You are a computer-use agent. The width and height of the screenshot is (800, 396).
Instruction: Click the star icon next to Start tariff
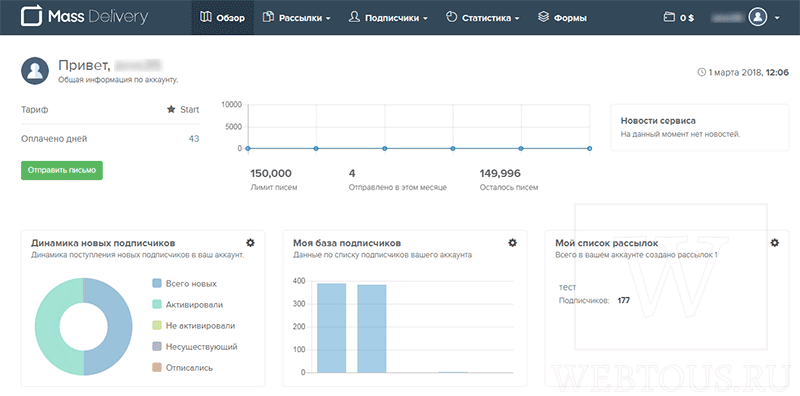171,110
